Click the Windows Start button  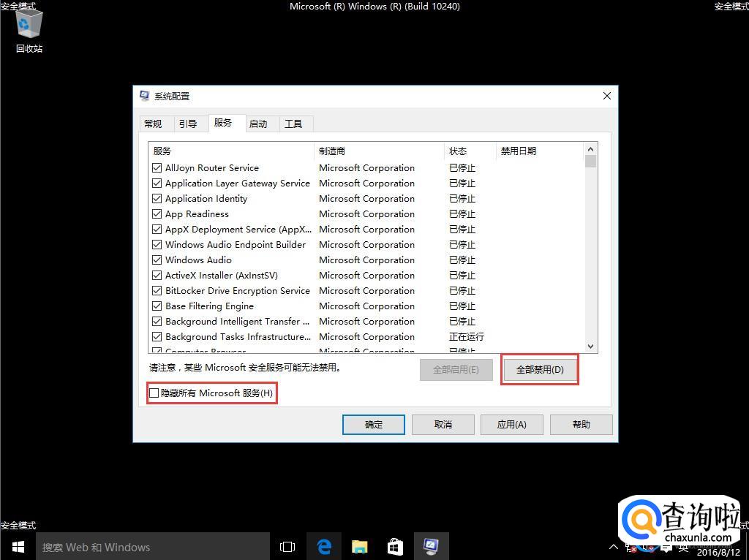pyautogui.click(x=18, y=547)
